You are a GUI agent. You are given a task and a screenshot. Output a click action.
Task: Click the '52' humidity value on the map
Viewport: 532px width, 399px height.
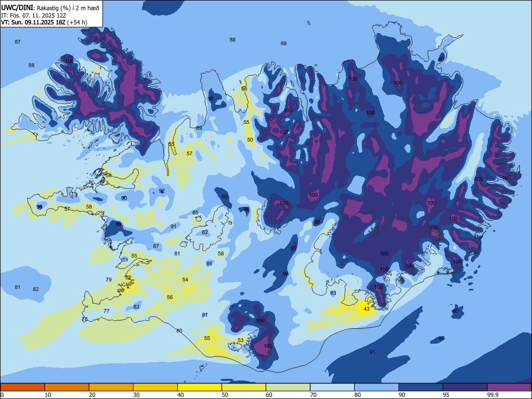coord(128,277)
